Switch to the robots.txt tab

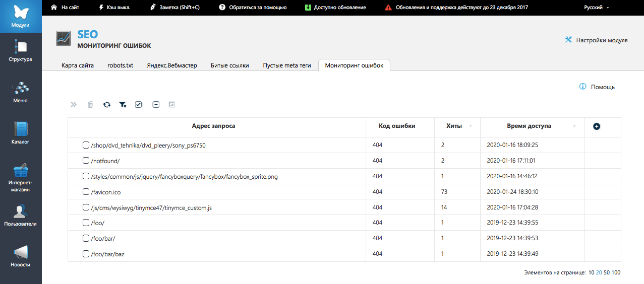[x=121, y=65]
